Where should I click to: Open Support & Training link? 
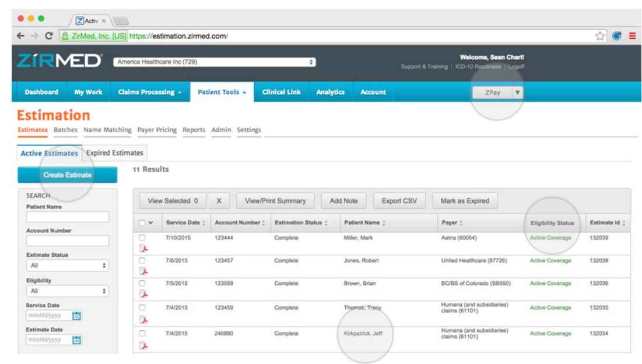point(424,66)
